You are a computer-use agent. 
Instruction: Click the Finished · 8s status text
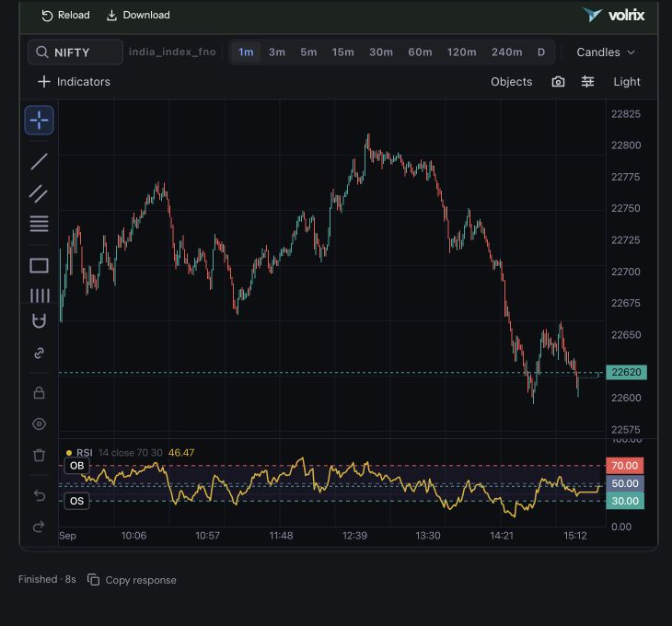click(47, 579)
